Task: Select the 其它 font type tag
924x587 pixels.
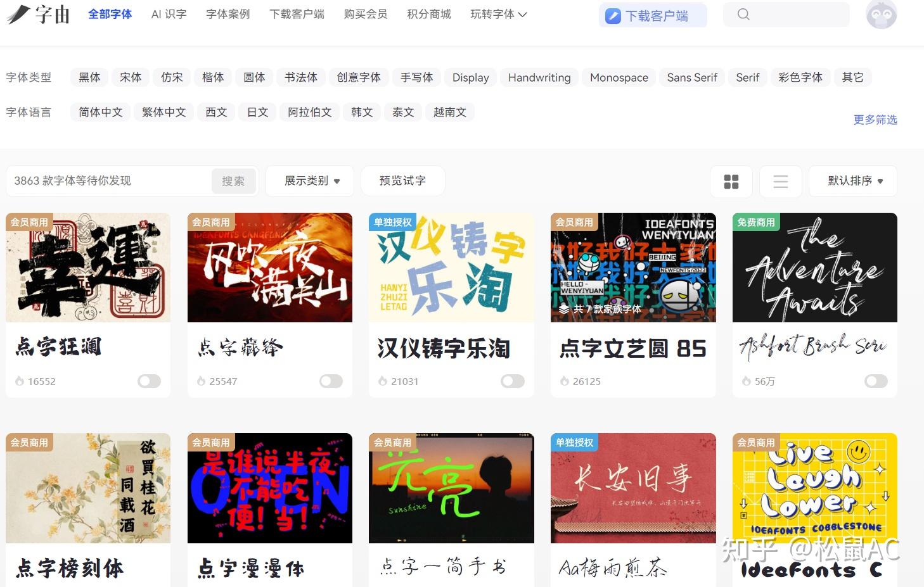Action: pyautogui.click(x=853, y=77)
